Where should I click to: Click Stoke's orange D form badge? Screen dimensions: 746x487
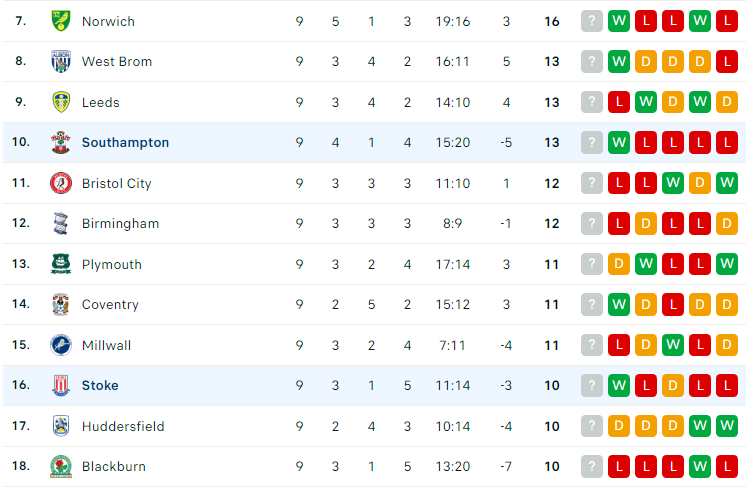[673, 385]
